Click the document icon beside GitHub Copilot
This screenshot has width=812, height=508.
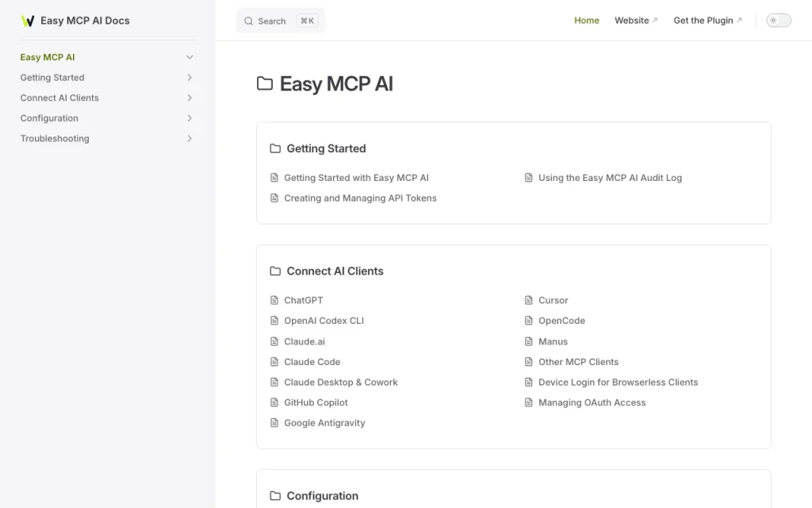click(x=274, y=402)
